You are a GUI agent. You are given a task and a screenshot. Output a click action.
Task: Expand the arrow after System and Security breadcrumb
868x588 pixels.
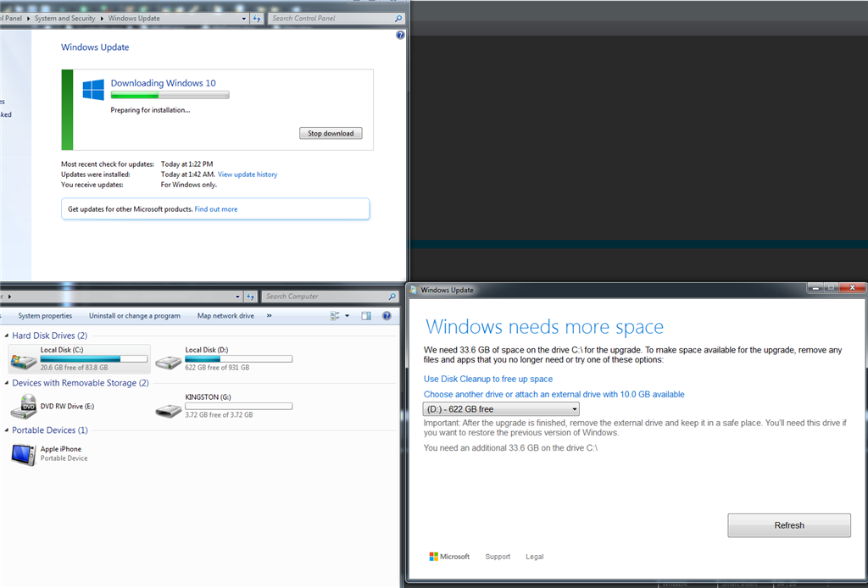[x=102, y=19]
